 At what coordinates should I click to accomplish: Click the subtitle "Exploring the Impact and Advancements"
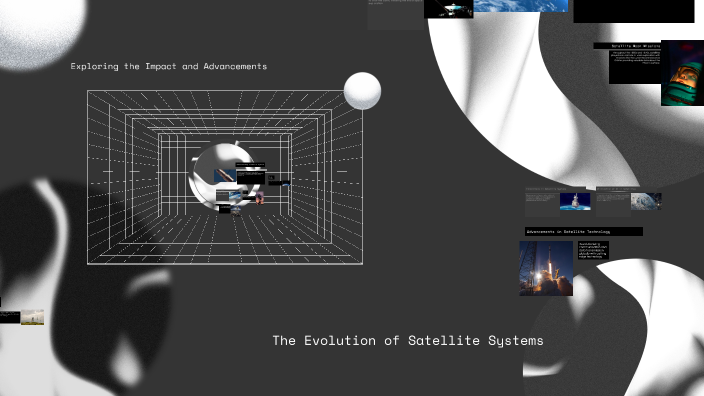point(169,66)
